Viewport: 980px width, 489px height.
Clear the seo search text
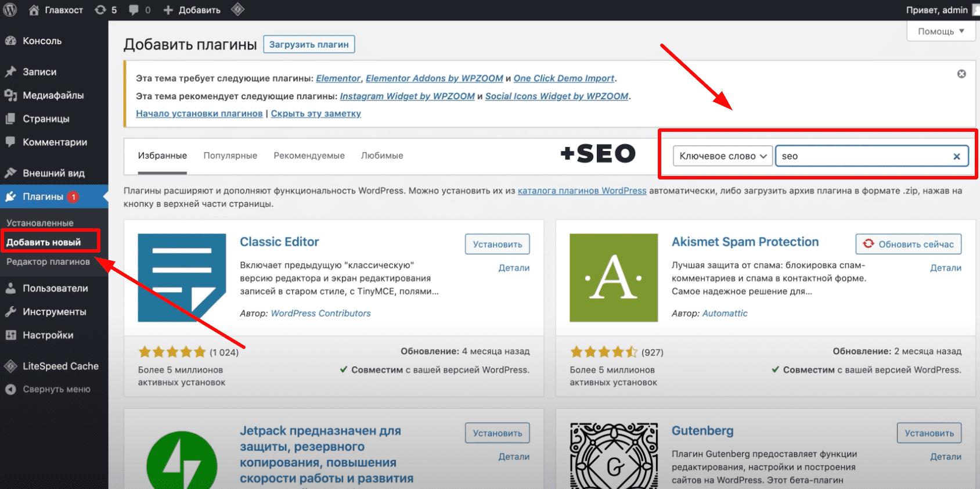[957, 156]
